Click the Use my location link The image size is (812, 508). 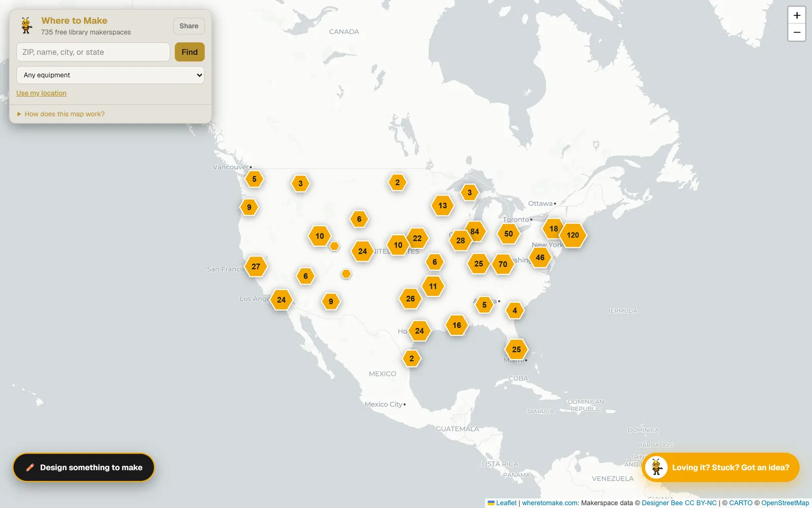click(42, 93)
